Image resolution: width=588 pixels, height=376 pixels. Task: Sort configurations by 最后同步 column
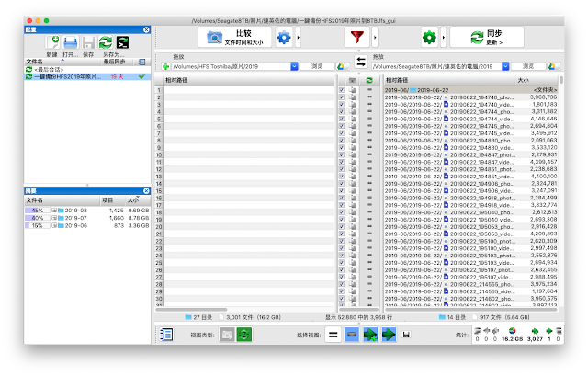117,62
